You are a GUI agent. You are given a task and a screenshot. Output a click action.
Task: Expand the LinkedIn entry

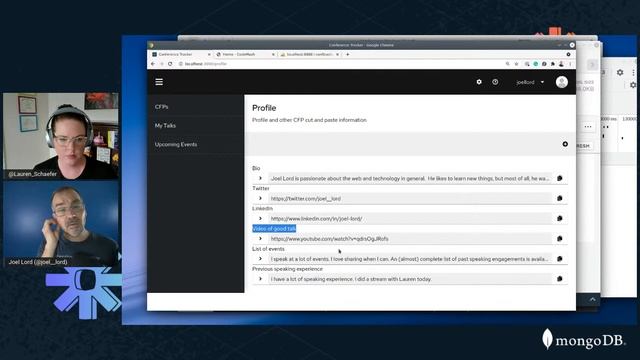point(260,218)
